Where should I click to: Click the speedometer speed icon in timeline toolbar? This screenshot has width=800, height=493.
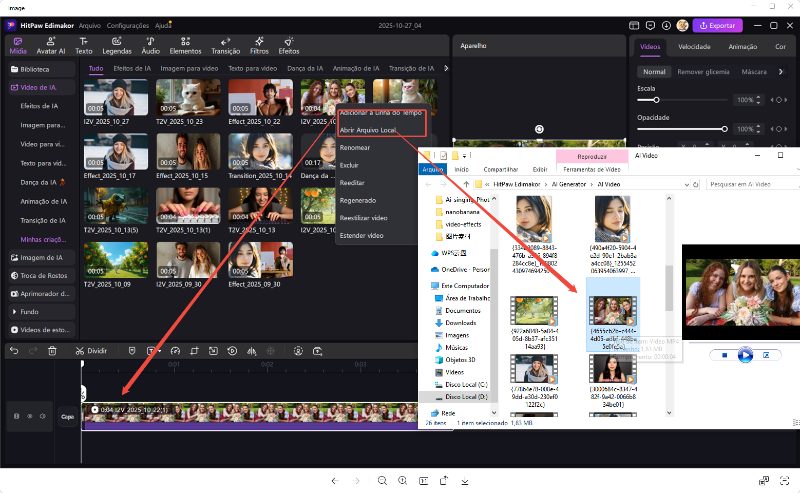pos(176,351)
